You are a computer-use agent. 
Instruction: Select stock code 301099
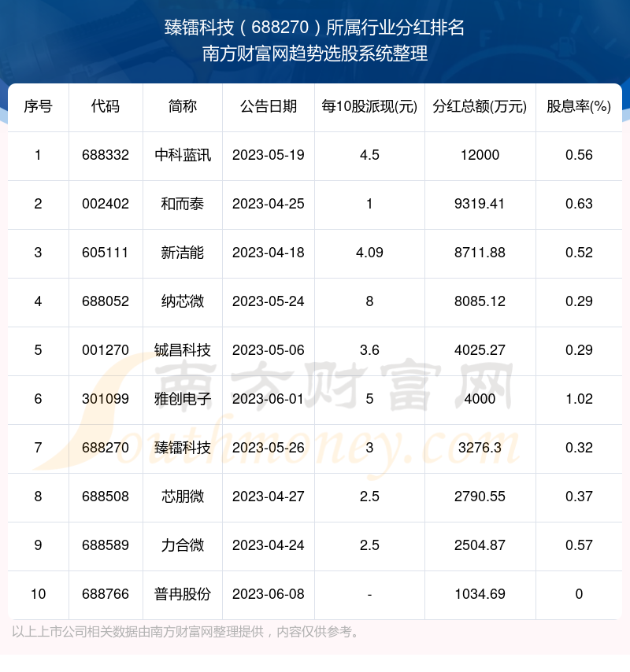pyautogui.click(x=106, y=400)
